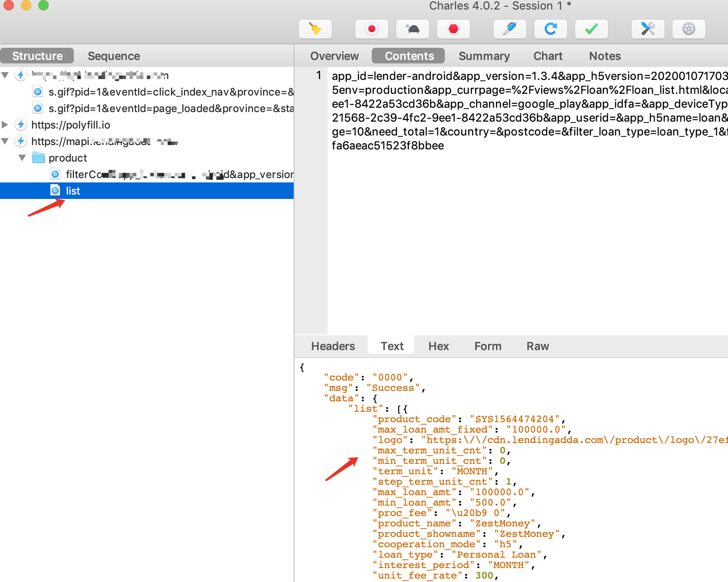728x582 pixels.
Task: Click the "product_name": "ZestMoney" line
Action: (457, 523)
